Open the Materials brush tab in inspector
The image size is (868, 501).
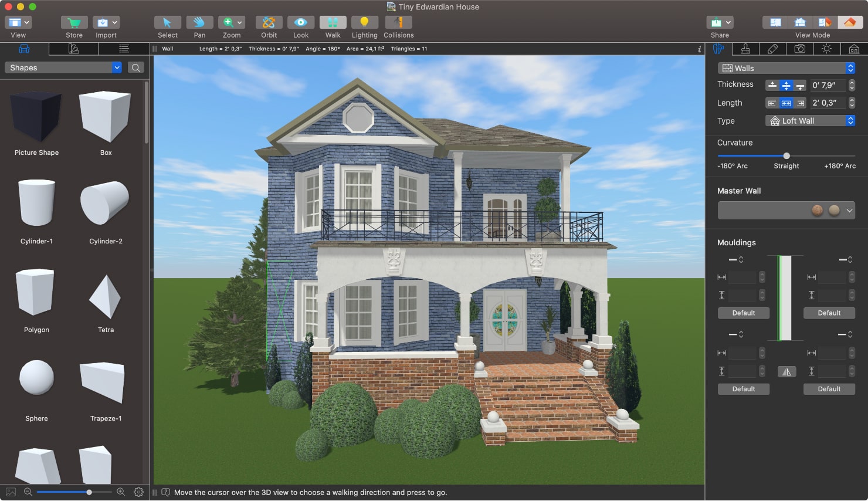pyautogui.click(x=745, y=49)
